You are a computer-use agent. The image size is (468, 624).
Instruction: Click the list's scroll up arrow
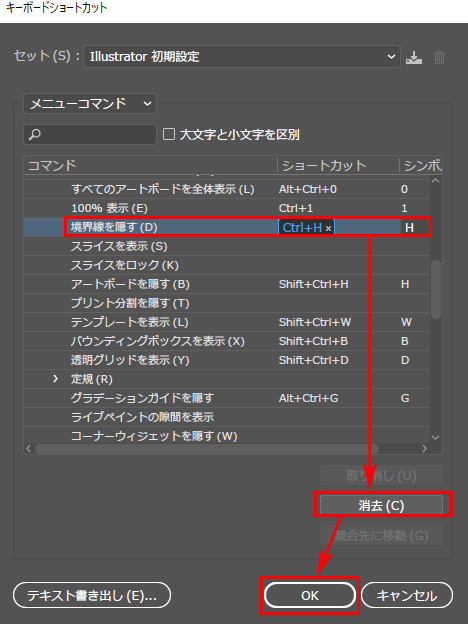click(435, 181)
